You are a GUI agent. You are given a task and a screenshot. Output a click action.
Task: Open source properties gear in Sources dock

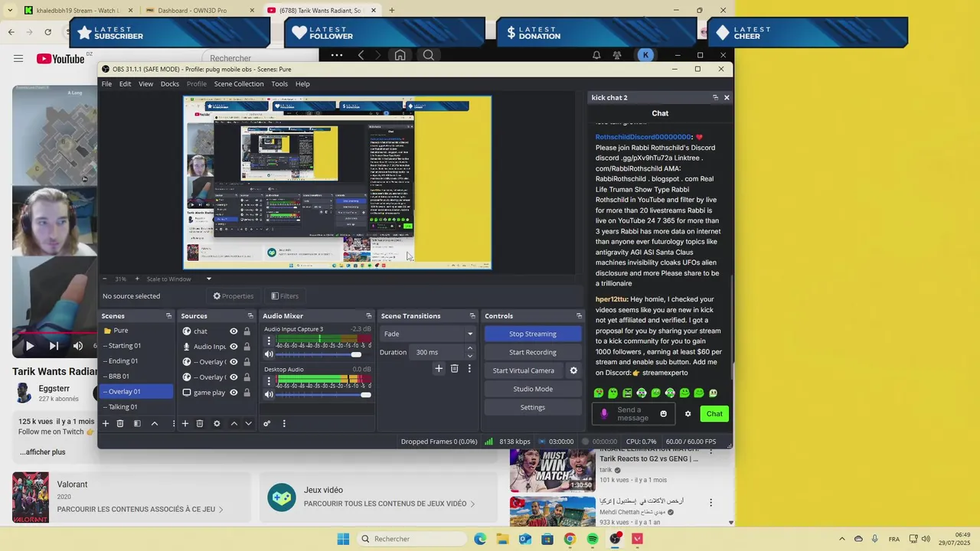click(217, 423)
